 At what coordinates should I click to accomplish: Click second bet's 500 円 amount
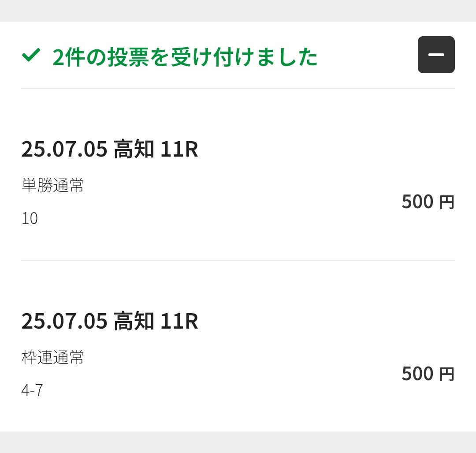click(428, 374)
